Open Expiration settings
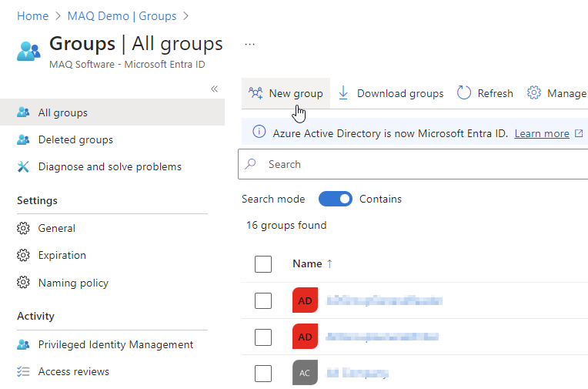This screenshot has width=588, height=389. pos(62,255)
